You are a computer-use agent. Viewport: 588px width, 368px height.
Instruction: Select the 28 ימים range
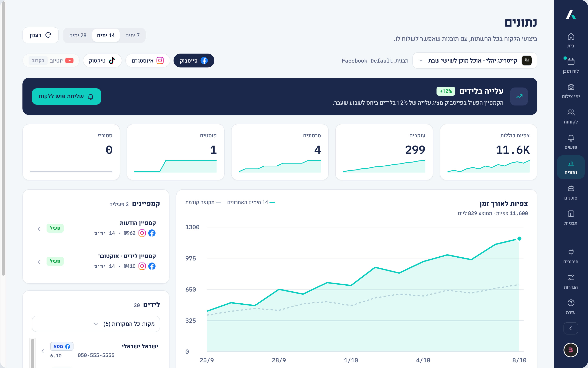[x=78, y=35]
